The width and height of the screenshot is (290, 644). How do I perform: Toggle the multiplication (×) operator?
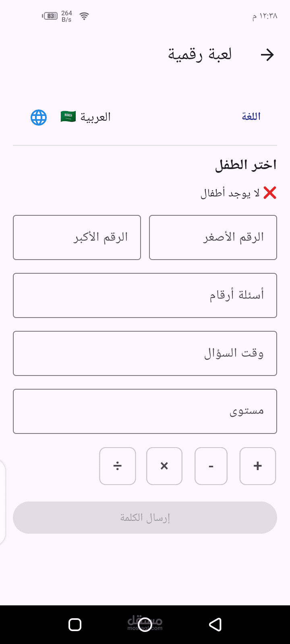pos(164,466)
